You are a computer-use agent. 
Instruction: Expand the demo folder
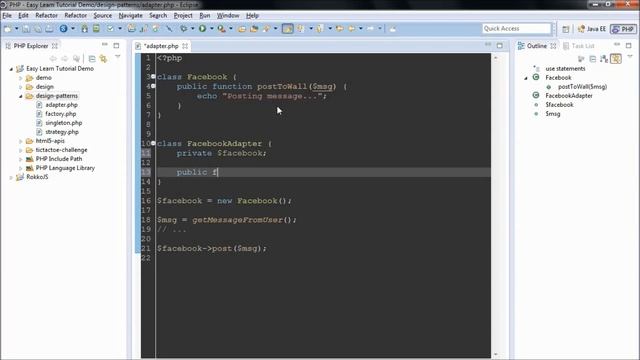[21, 78]
